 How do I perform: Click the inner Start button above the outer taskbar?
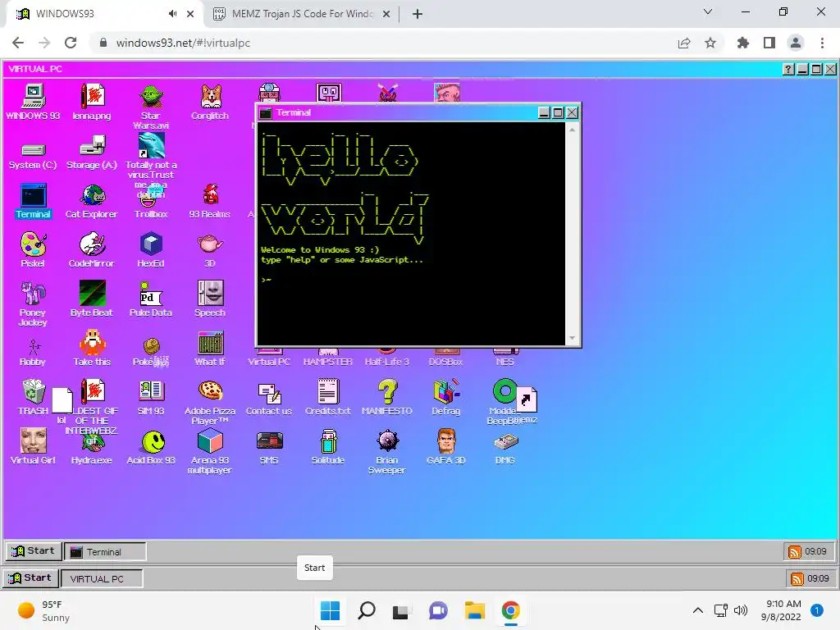(x=33, y=551)
